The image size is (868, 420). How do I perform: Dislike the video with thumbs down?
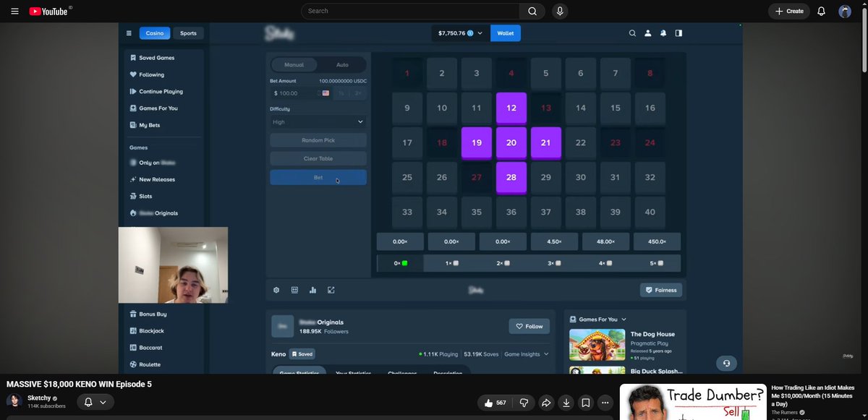coord(524,403)
